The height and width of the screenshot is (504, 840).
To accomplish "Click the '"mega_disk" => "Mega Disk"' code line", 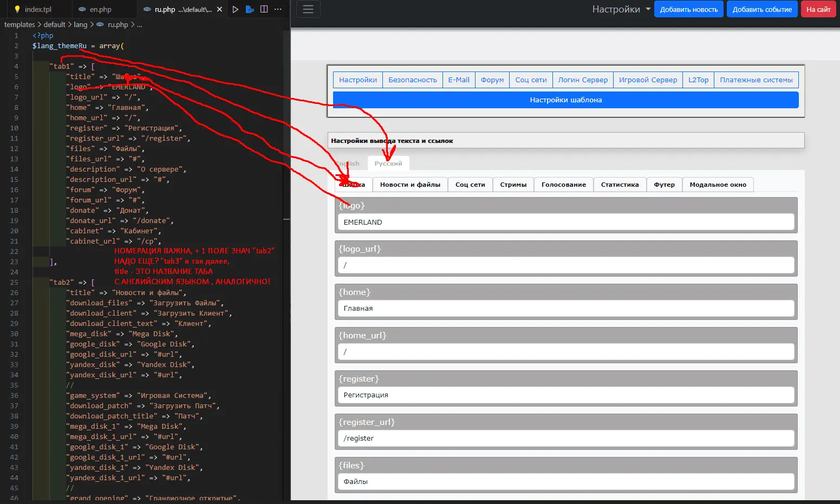I will [x=122, y=334].
